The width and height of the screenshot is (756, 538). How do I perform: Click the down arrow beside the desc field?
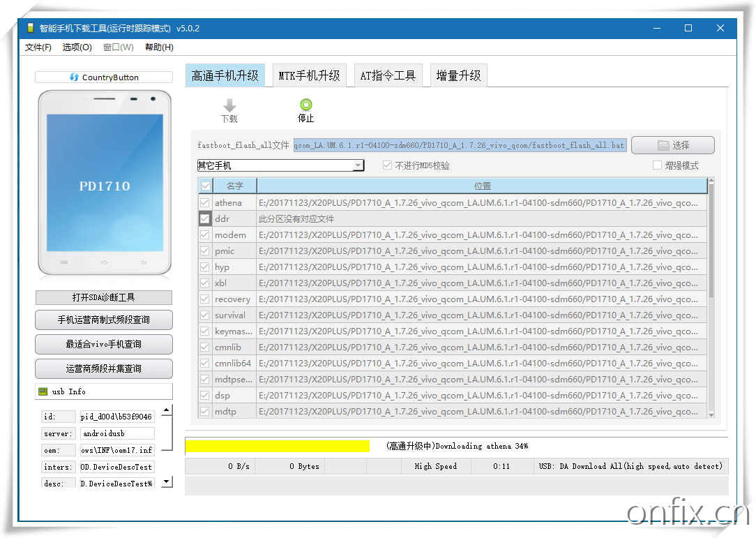pyautogui.click(x=165, y=481)
